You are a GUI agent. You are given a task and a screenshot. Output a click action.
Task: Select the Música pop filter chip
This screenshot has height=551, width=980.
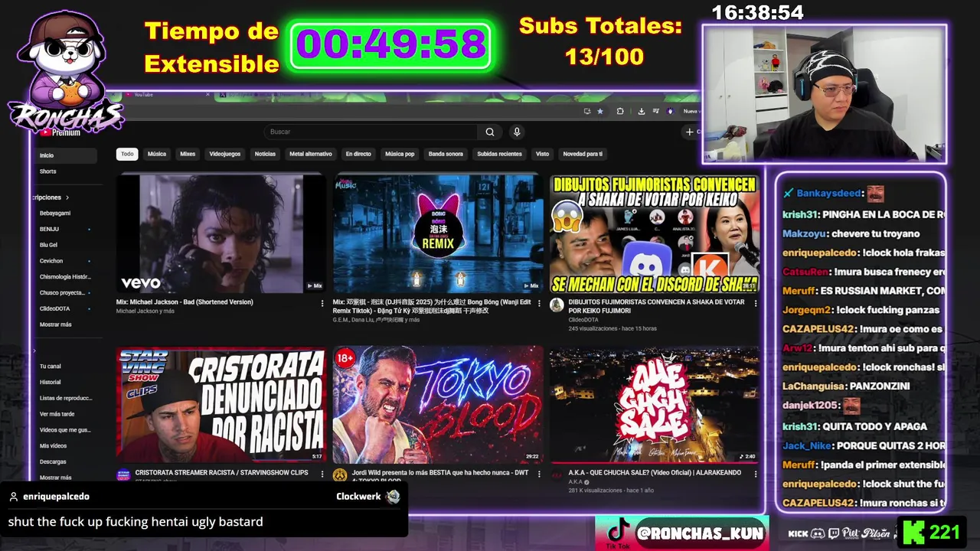click(400, 154)
